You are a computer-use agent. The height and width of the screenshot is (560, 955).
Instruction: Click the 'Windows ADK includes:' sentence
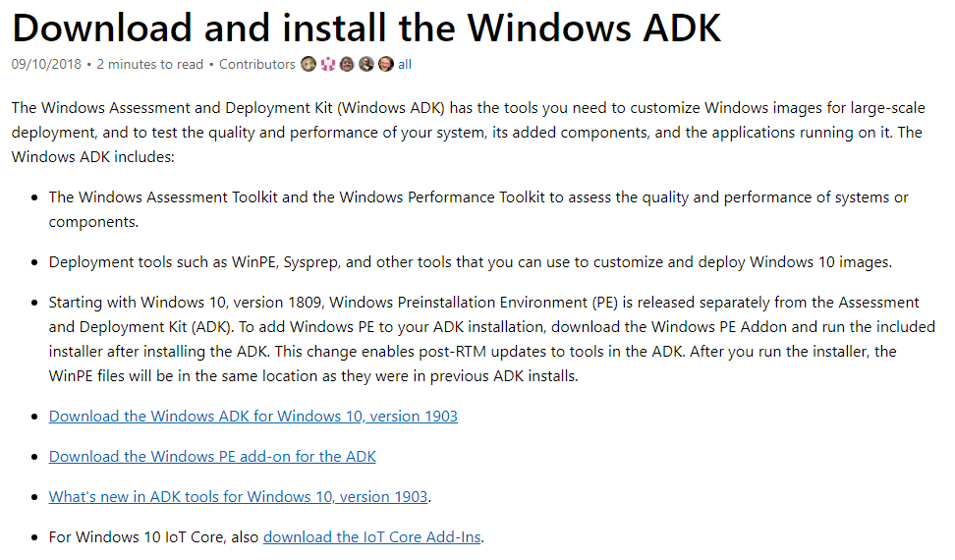(x=92, y=157)
